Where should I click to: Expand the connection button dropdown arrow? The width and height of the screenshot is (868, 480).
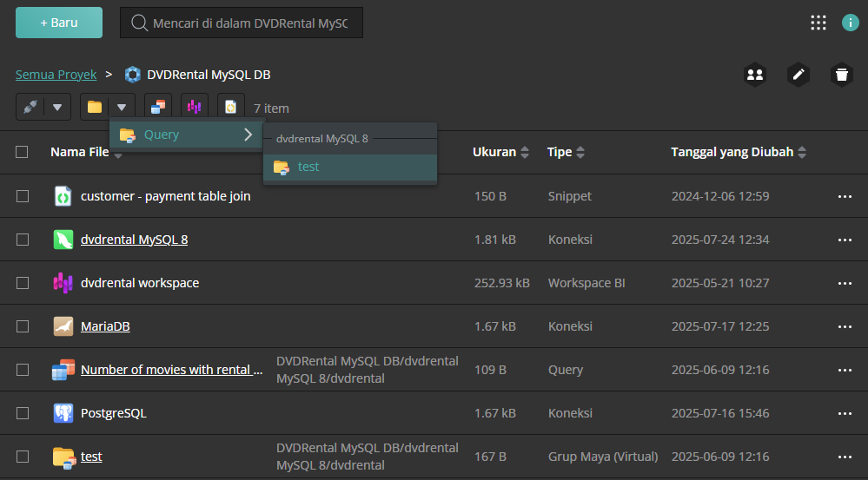point(57,107)
